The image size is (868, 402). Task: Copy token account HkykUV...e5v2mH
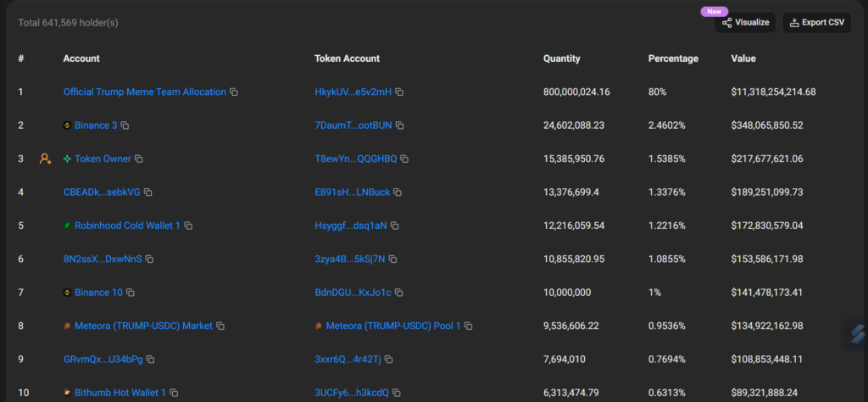[399, 92]
